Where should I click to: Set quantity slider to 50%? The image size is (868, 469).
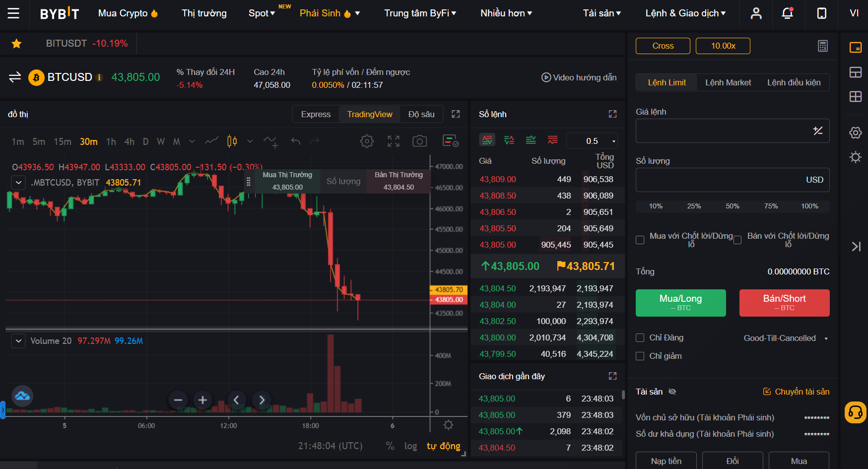[x=733, y=206]
